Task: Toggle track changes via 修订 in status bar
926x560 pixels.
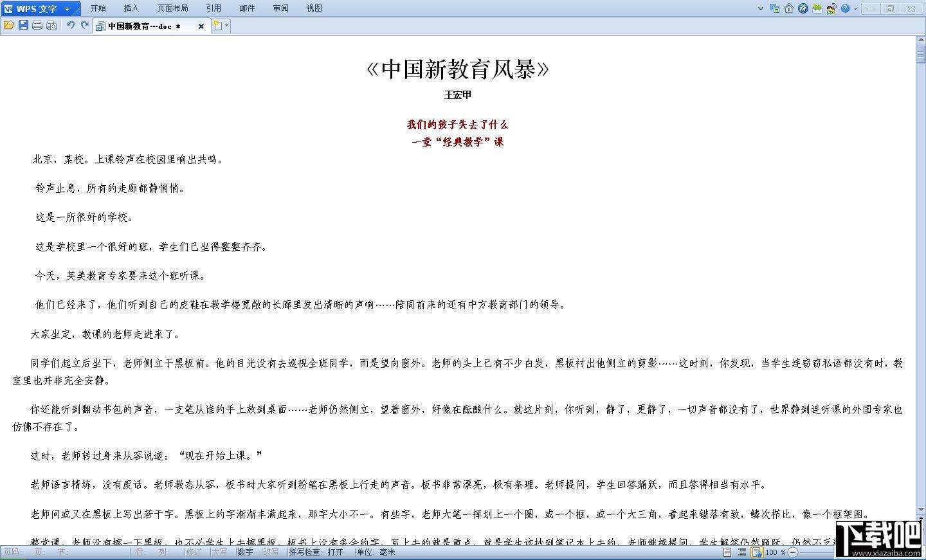Action: 194,552
